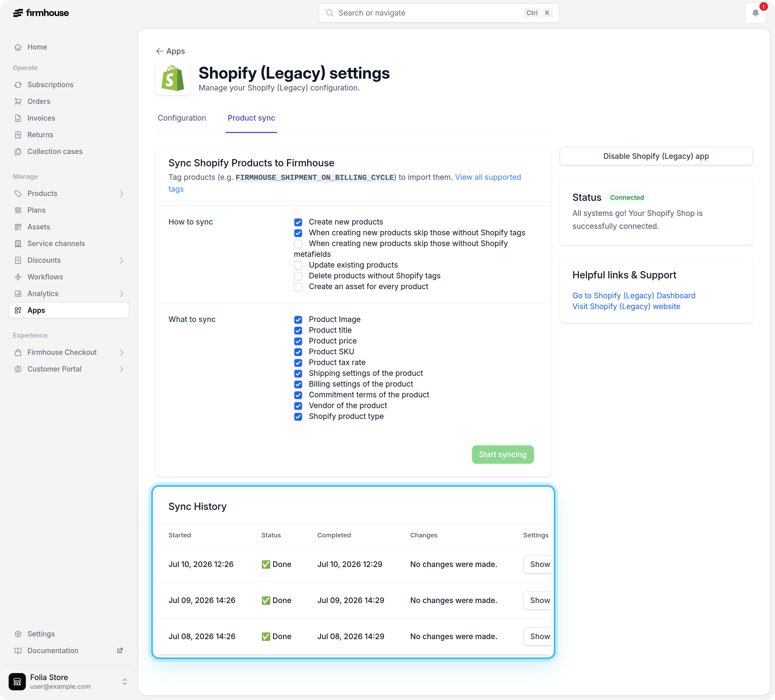Expand Firmhouse Checkout chevron
The width and height of the screenshot is (775, 700).
(x=121, y=353)
